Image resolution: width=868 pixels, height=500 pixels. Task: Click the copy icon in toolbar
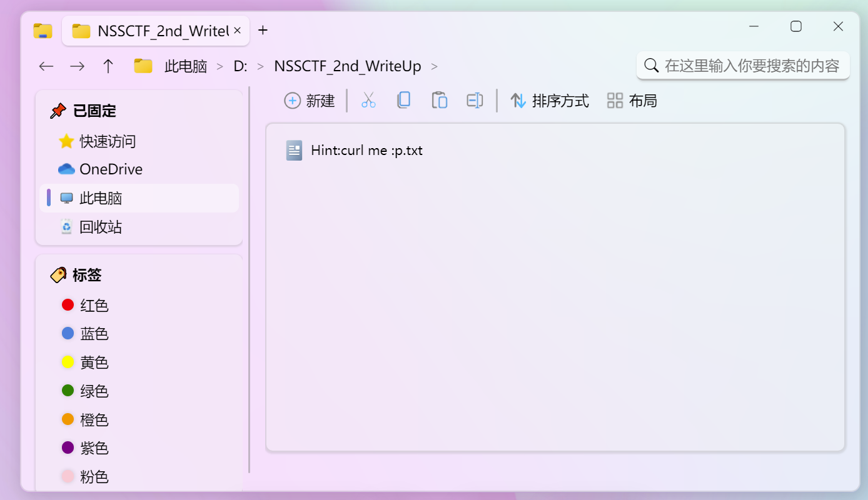(404, 101)
